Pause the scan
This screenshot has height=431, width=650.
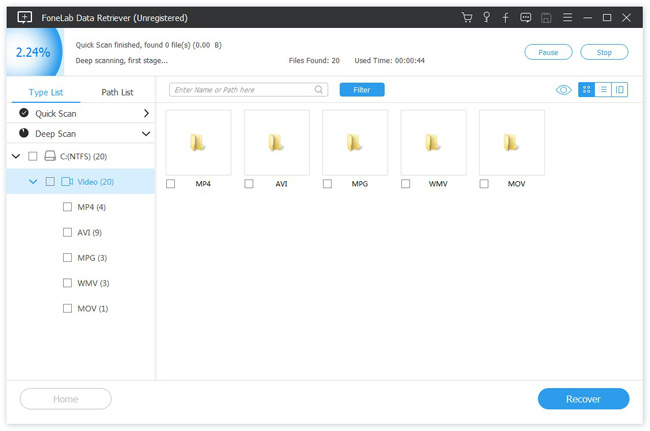(x=548, y=52)
